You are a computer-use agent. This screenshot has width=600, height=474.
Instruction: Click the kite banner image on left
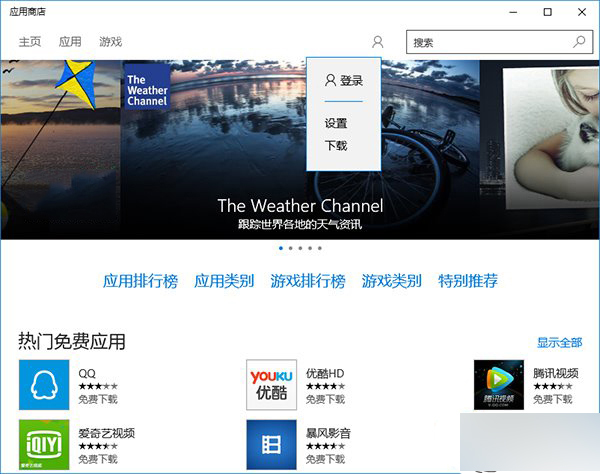click(x=60, y=150)
